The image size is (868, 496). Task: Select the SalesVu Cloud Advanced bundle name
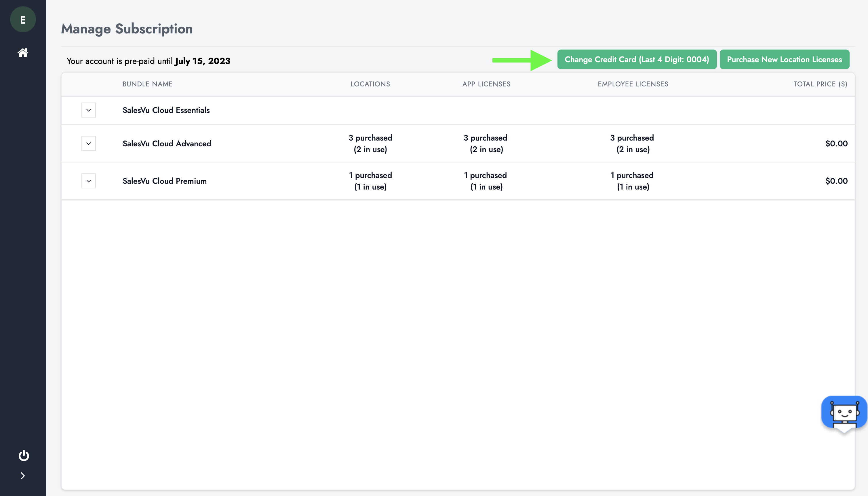click(167, 144)
